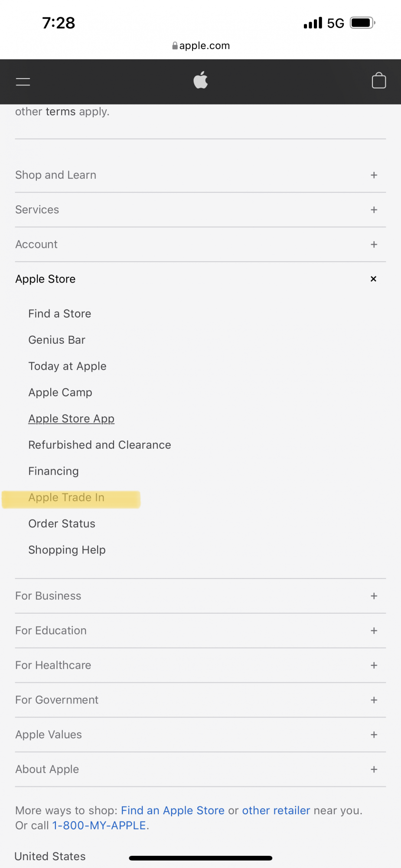Tap the apple.com address bar

[x=201, y=46]
